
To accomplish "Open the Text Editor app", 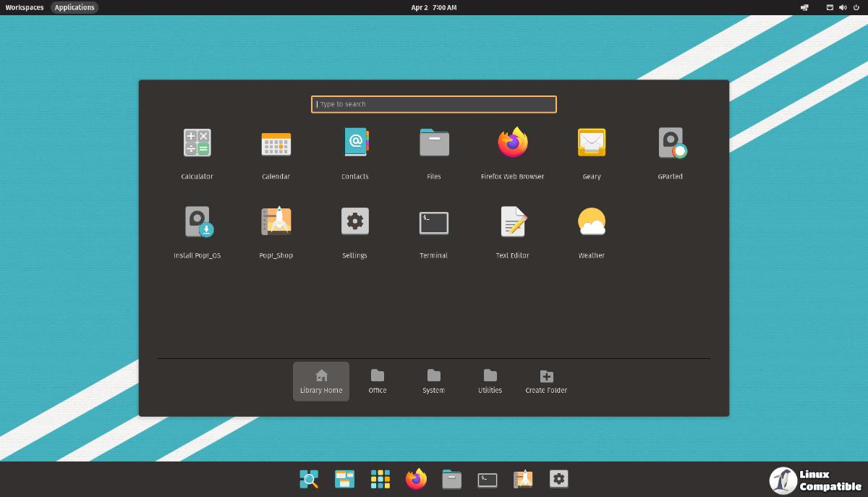I will pos(512,223).
